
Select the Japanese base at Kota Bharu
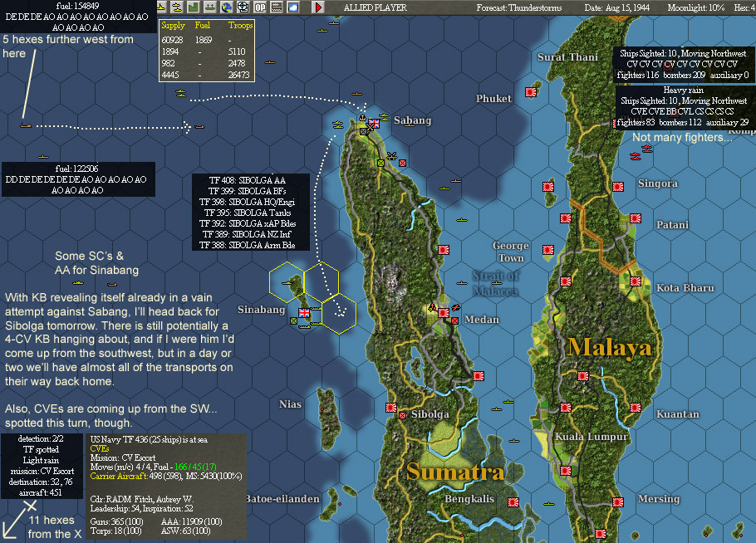636,281
